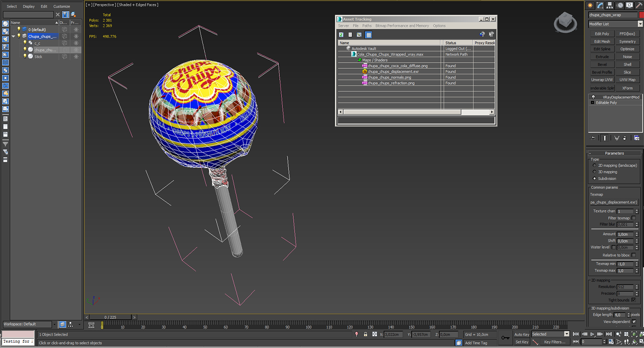Image resolution: width=644 pixels, height=348 pixels.
Task: Open Select menu in Scene Explorer
Action: 12,7
